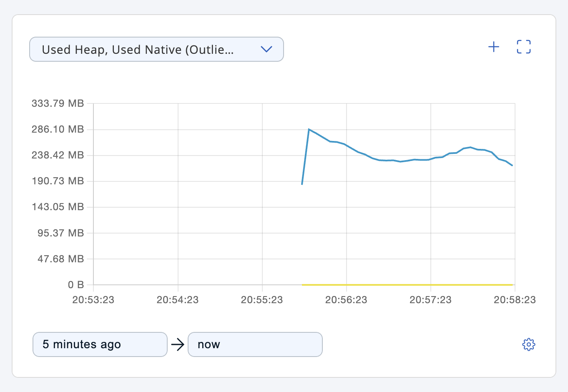The image size is (568, 392).
Task: Click the "now" end time field
Action: 255,344
